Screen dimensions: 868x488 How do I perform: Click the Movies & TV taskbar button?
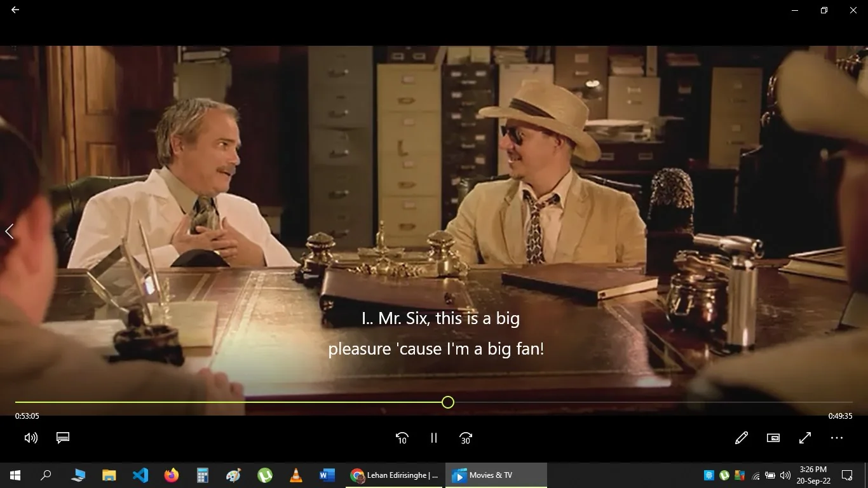click(496, 475)
